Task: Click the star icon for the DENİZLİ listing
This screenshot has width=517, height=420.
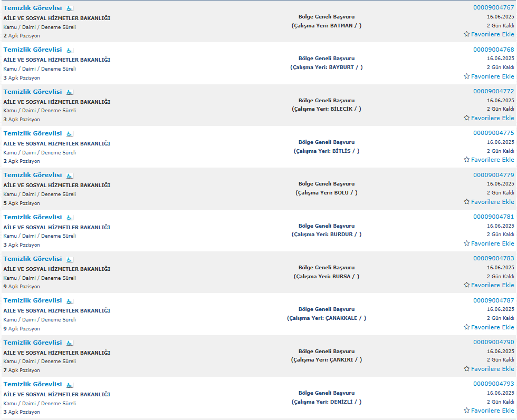Action: click(x=466, y=411)
